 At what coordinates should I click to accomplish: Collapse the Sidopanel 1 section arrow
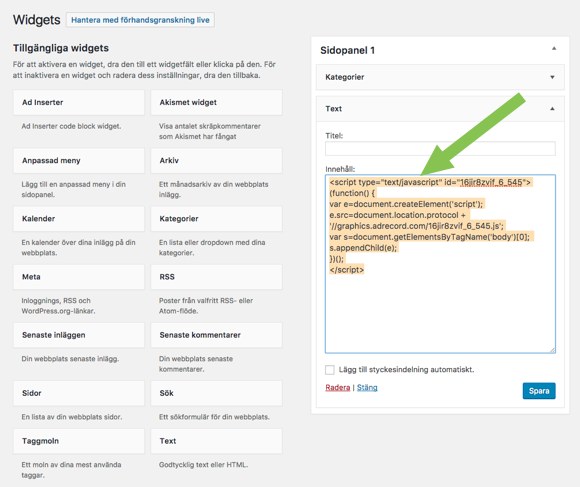pos(554,48)
